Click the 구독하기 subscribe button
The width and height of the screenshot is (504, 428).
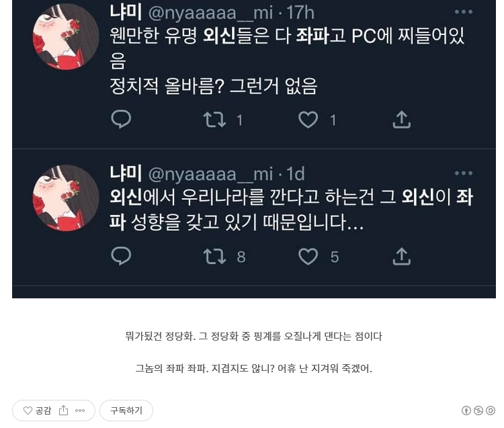[126, 411]
